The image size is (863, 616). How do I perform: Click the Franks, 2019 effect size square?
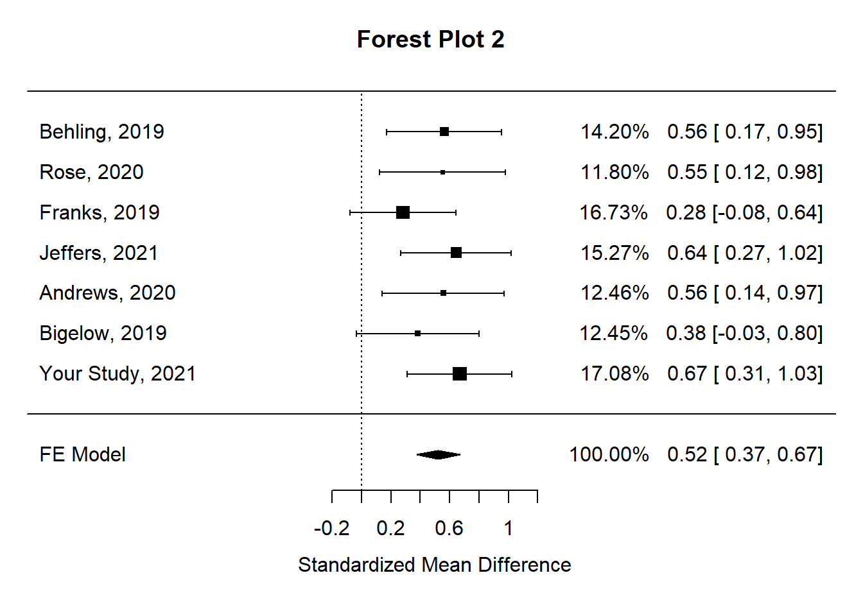403,212
